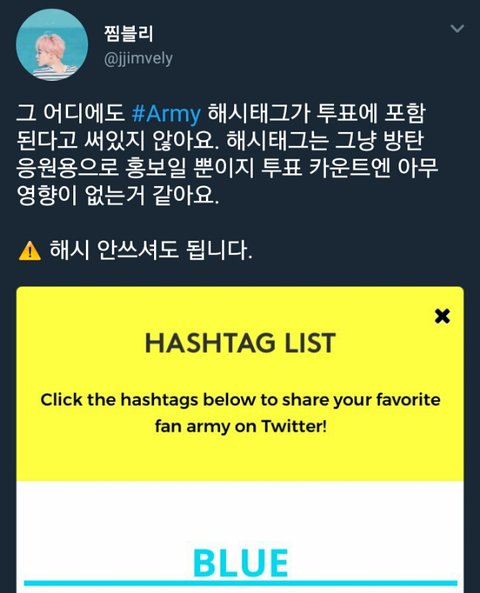Click the '그 어디에도' text before #Army
The image size is (480, 593).
pyautogui.click(x=71, y=113)
